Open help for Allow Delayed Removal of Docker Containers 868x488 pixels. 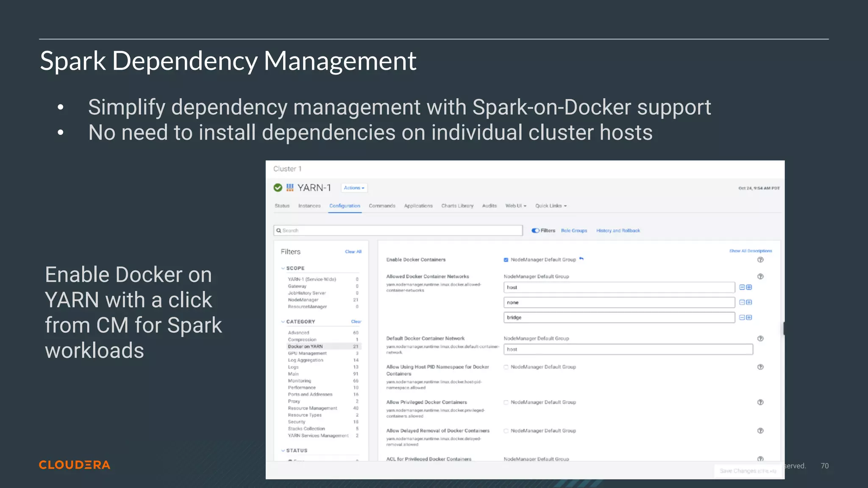(x=760, y=431)
